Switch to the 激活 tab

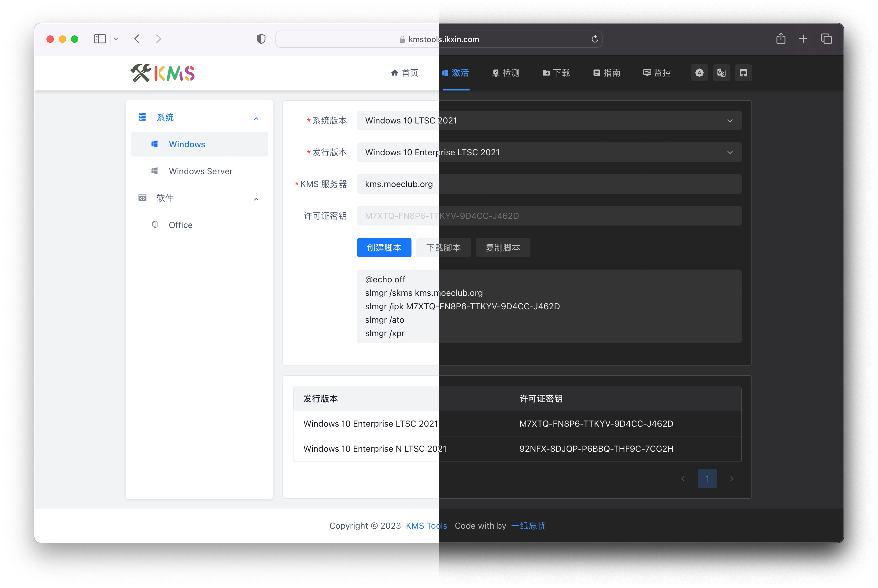click(x=456, y=73)
